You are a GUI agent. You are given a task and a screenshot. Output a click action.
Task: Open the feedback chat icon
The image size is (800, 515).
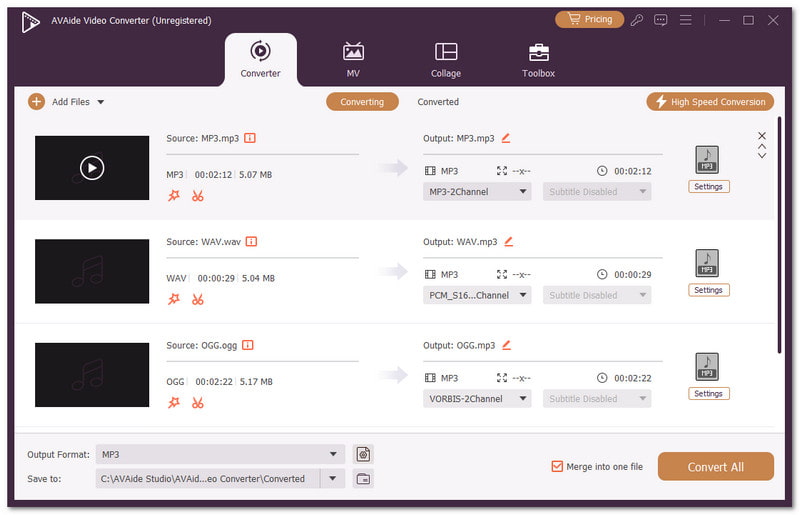[661, 20]
